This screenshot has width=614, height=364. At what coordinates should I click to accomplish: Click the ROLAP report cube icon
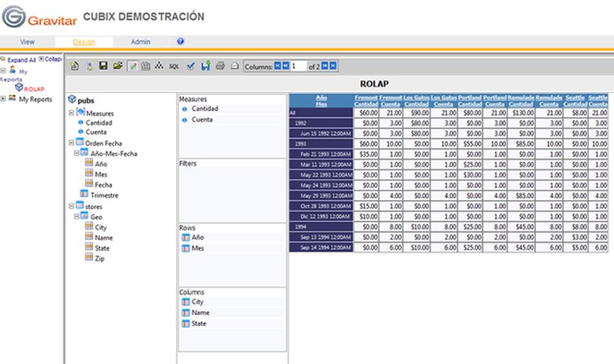[18, 87]
